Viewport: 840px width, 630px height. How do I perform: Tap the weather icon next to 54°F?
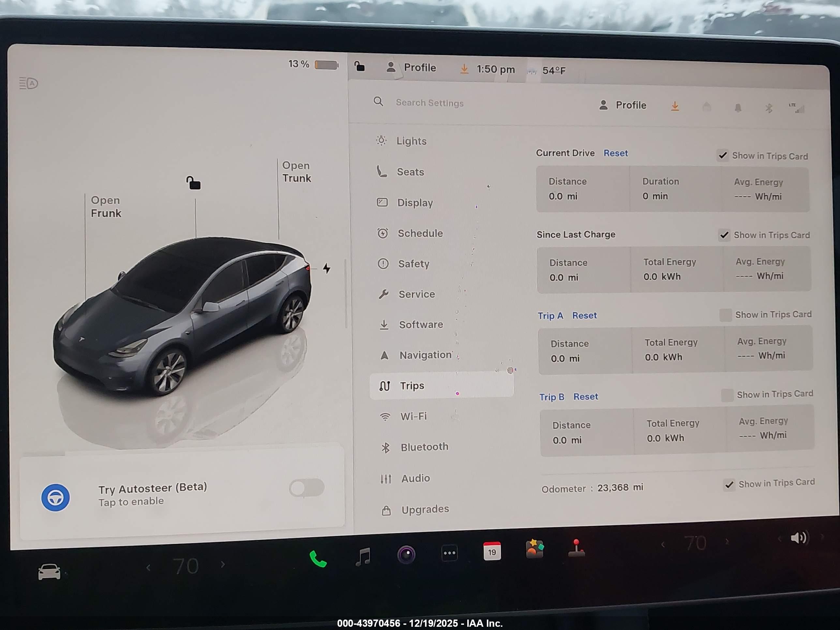(x=532, y=71)
